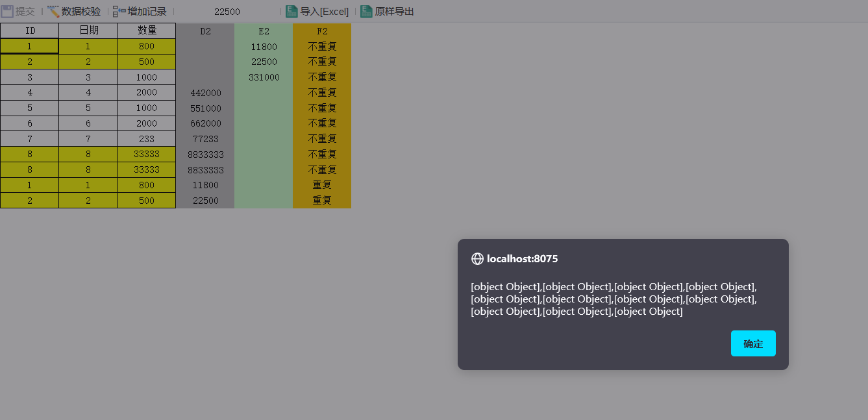
Task: Click 增加记录 to add a record
Action: coord(140,11)
